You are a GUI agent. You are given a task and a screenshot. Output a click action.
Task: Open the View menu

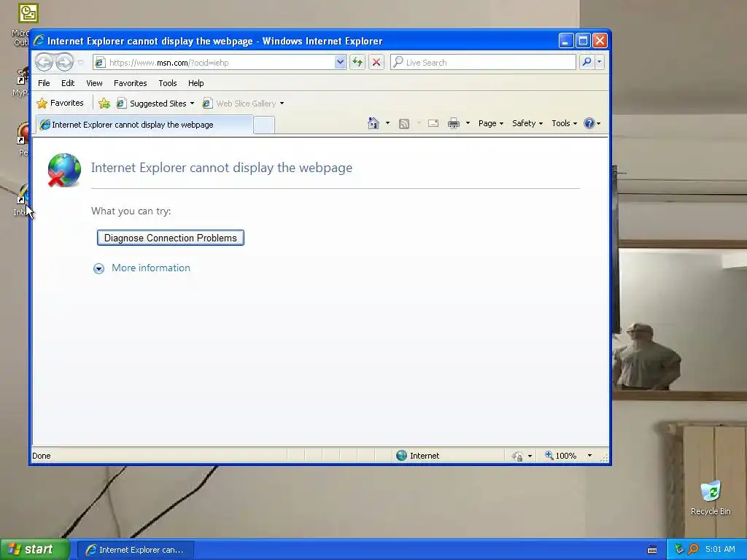coord(94,83)
